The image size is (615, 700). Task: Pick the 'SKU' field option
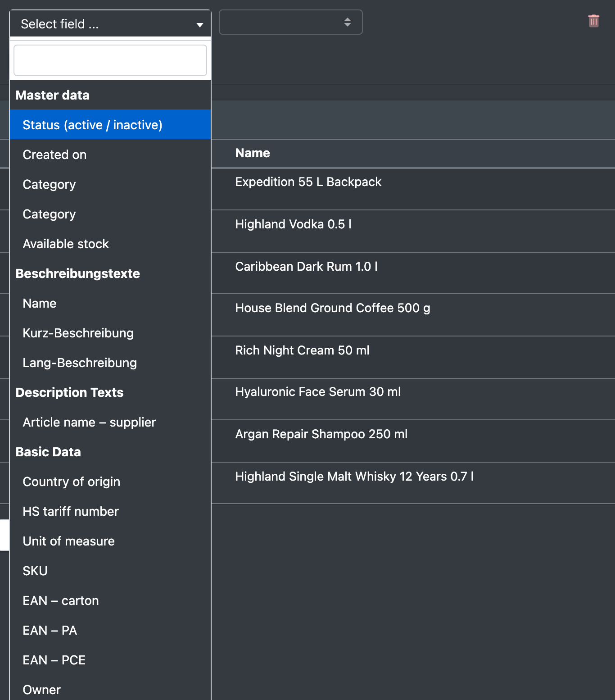(x=110, y=571)
